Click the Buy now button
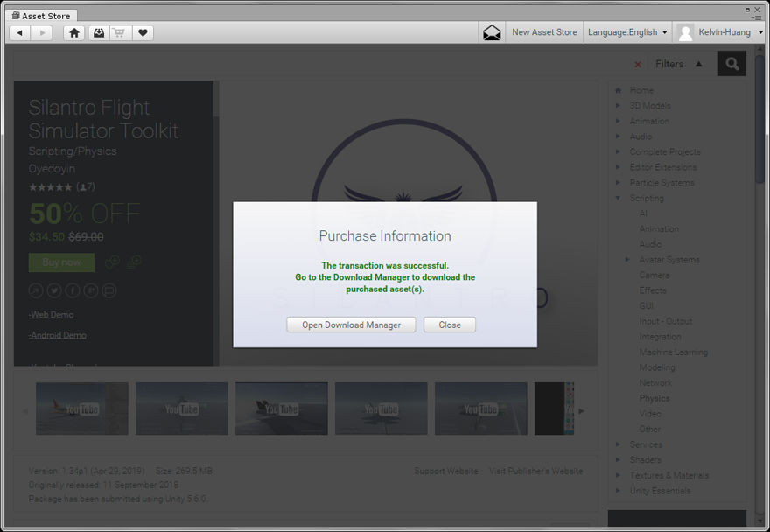The width and height of the screenshot is (770, 532). pos(61,262)
